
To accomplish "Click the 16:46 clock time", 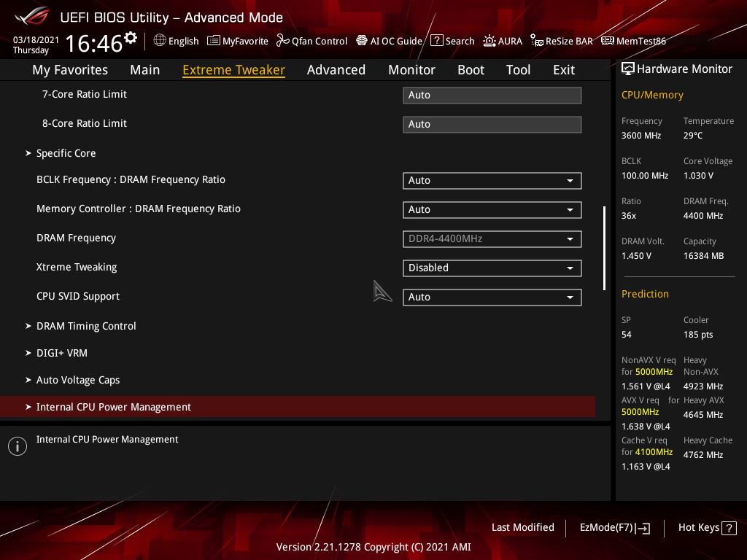I will [94, 43].
